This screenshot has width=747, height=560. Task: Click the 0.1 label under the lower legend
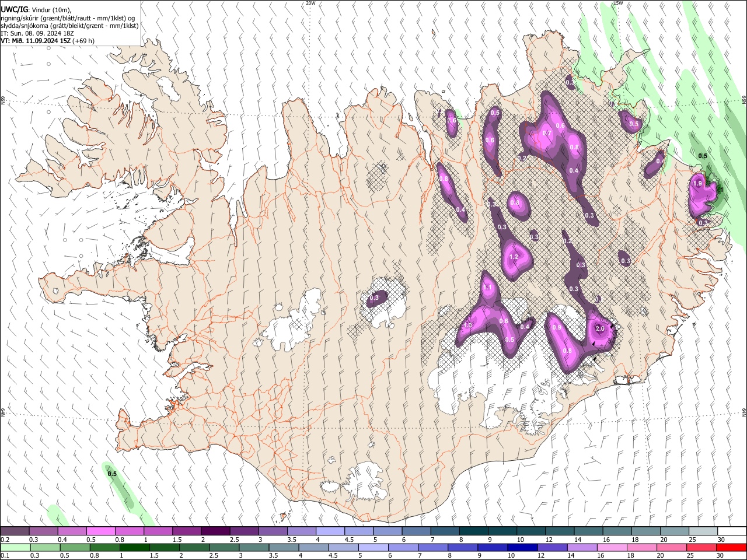pyautogui.click(x=5, y=556)
